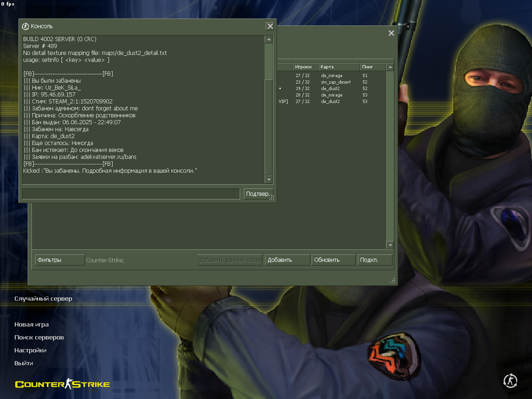
Task: Click the Бан истекает: До скончания веков line
Action: (x=73, y=150)
